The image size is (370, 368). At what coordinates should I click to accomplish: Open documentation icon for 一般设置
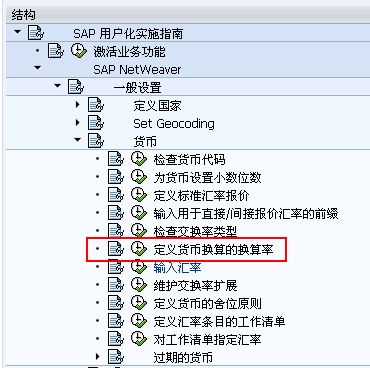[76, 87]
